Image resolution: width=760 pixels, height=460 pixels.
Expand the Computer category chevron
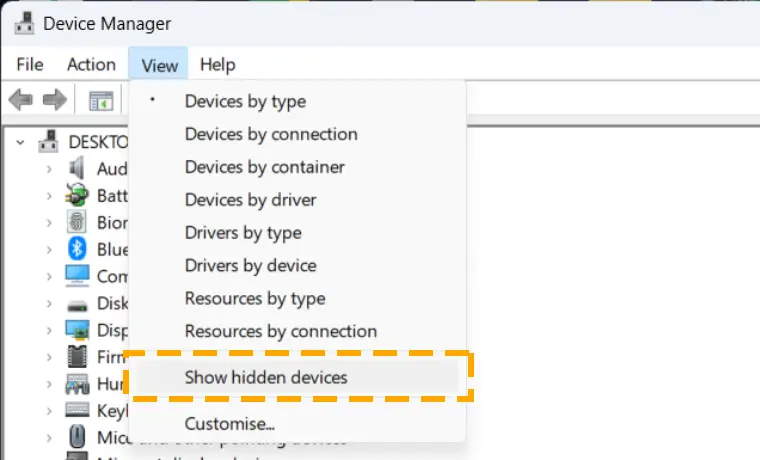[x=49, y=277]
